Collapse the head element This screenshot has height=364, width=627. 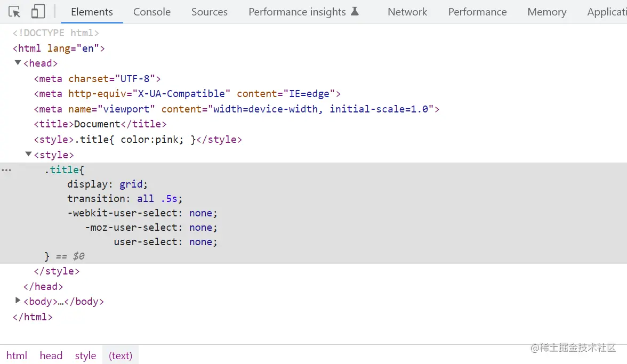tap(18, 63)
